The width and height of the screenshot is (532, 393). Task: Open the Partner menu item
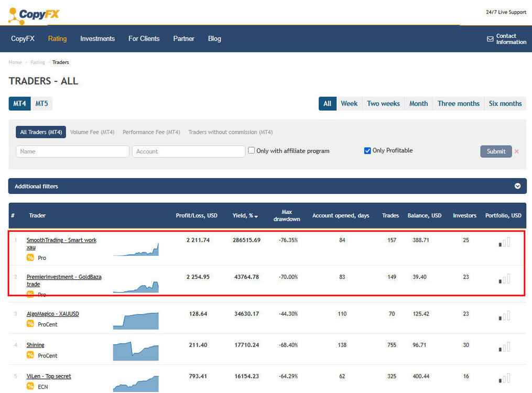pos(183,39)
